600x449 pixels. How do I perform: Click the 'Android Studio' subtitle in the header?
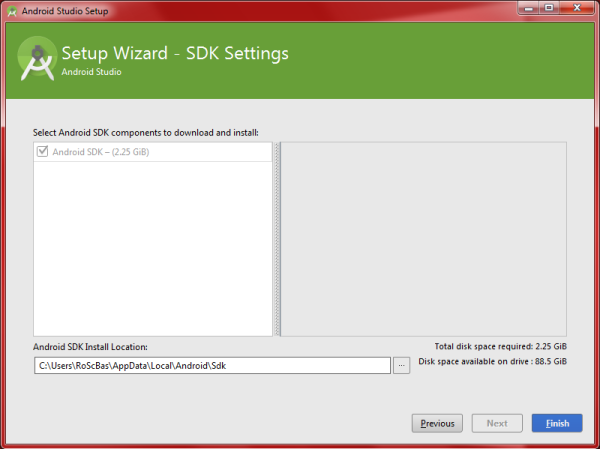[x=91, y=72]
